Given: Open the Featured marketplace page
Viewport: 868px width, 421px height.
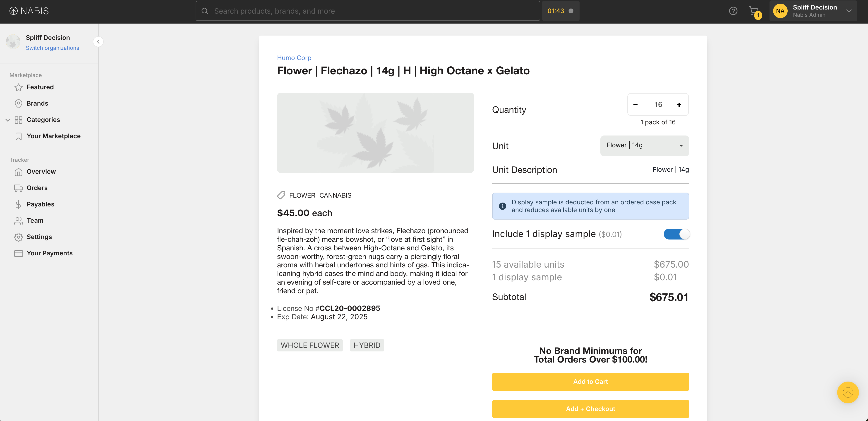Looking at the screenshot, I should point(40,87).
